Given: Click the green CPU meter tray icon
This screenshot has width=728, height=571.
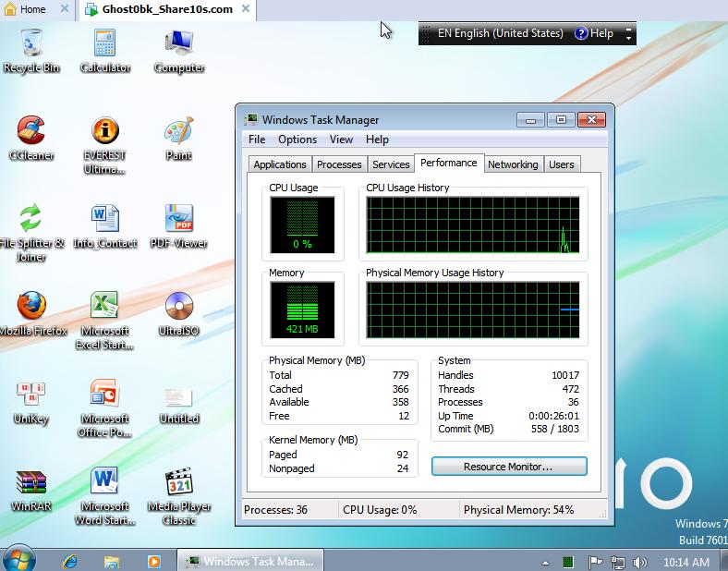Looking at the screenshot, I should pos(568,562).
